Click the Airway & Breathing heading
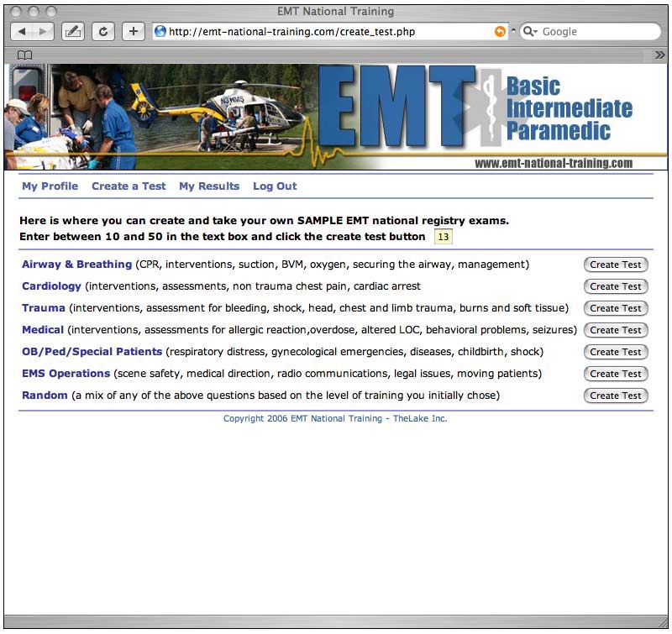The height and width of the screenshot is (634, 672). click(x=76, y=265)
